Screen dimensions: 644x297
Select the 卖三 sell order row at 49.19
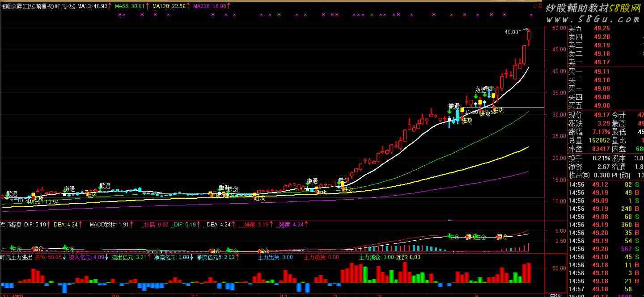click(606, 45)
